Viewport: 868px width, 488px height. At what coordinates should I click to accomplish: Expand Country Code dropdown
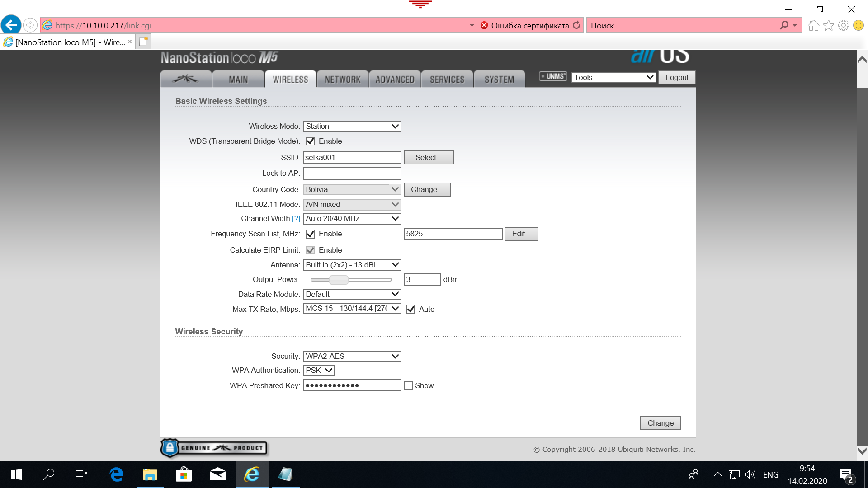(x=352, y=189)
